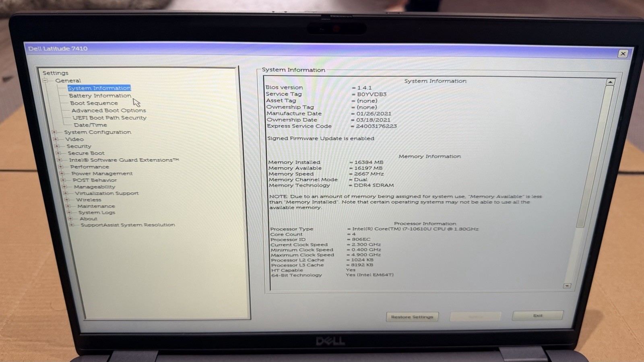644x362 pixels.
Task: Select SupportAssist System Resolution label
Action: (128, 225)
